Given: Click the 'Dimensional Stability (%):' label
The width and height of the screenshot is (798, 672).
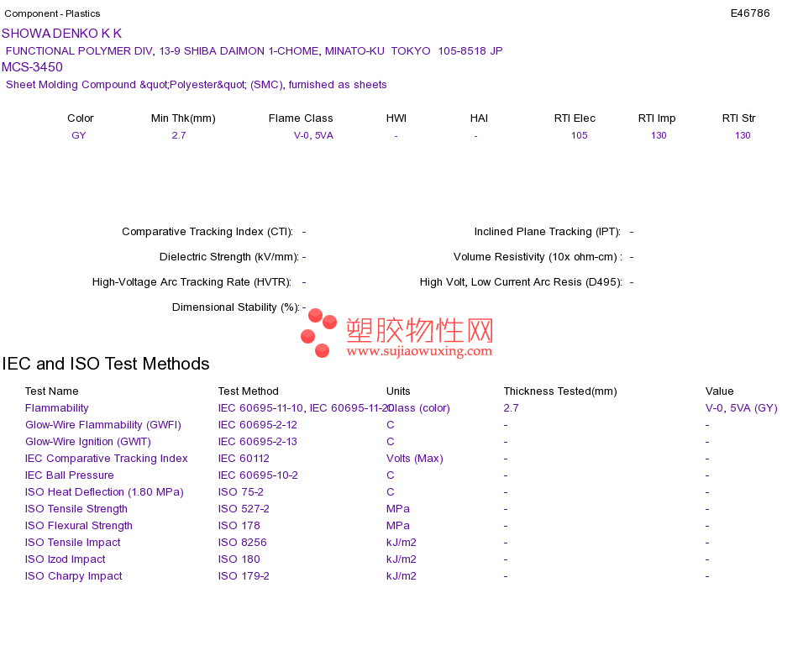Looking at the screenshot, I should coord(236,307).
